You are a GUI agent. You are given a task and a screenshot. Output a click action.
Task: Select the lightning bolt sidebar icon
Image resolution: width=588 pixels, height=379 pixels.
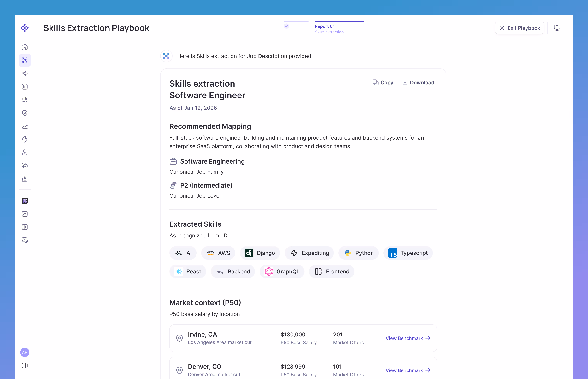point(25,139)
